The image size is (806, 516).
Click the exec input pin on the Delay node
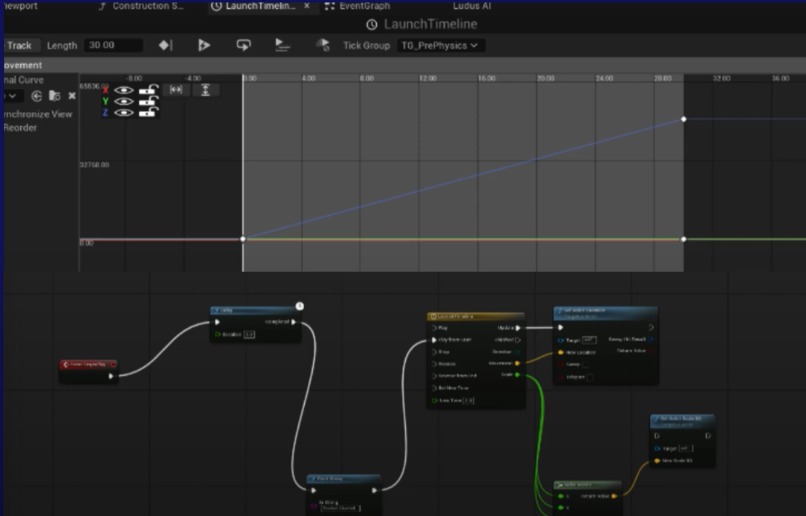click(x=217, y=322)
